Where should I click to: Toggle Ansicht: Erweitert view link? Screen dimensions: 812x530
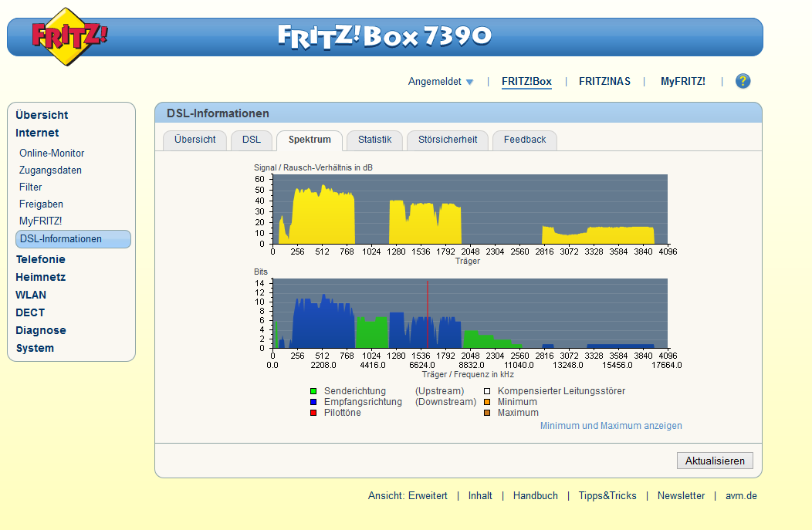[408, 496]
